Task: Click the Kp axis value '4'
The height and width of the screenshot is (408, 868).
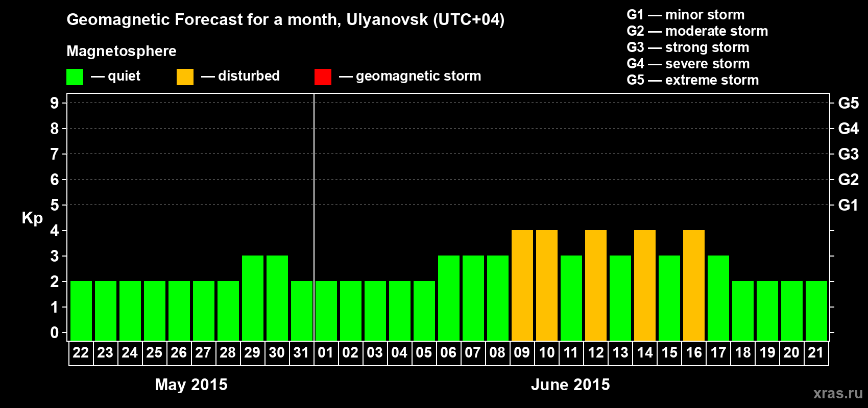Action: 55,231
